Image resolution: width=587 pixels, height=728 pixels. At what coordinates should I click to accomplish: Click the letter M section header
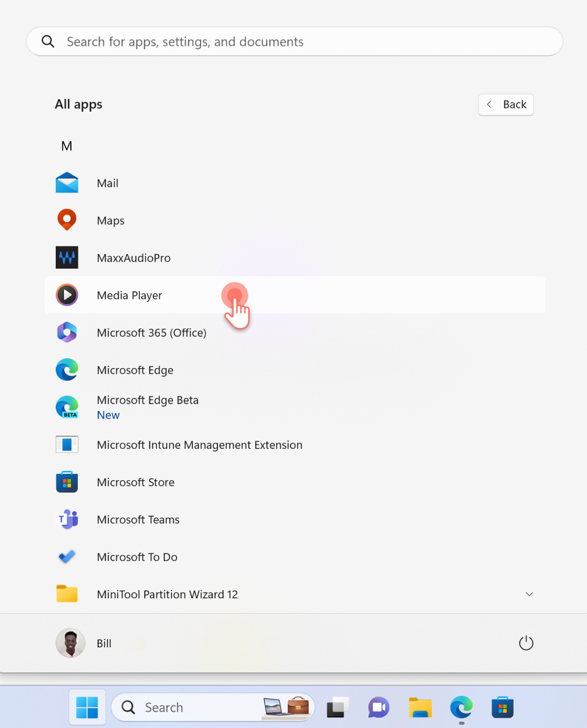(x=67, y=146)
